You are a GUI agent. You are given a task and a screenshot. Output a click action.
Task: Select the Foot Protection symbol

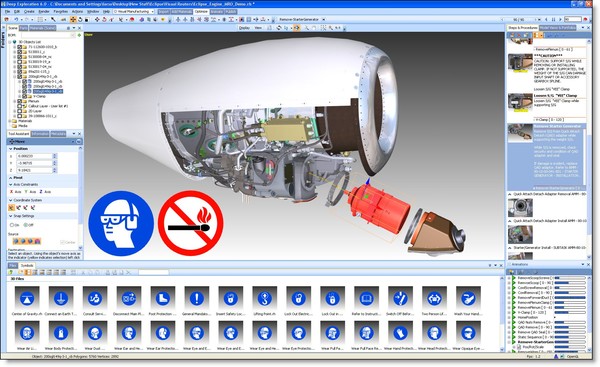pyautogui.click(x=163, y=298)
